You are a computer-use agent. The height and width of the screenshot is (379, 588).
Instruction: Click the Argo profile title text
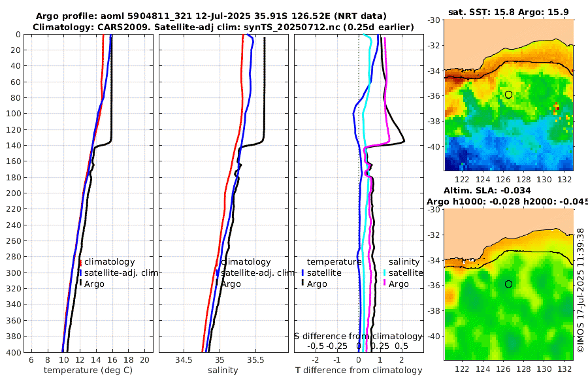click(x=211, y=16)
